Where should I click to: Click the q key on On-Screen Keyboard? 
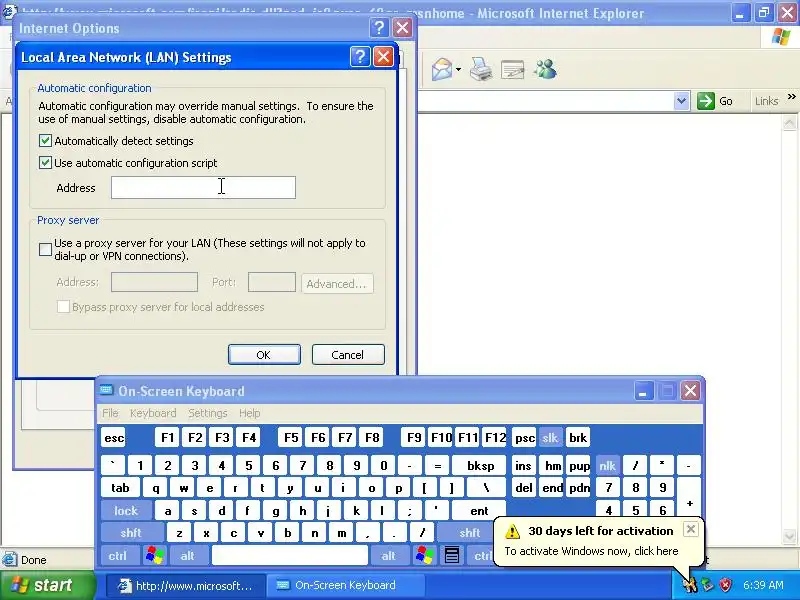coord(156,488)
